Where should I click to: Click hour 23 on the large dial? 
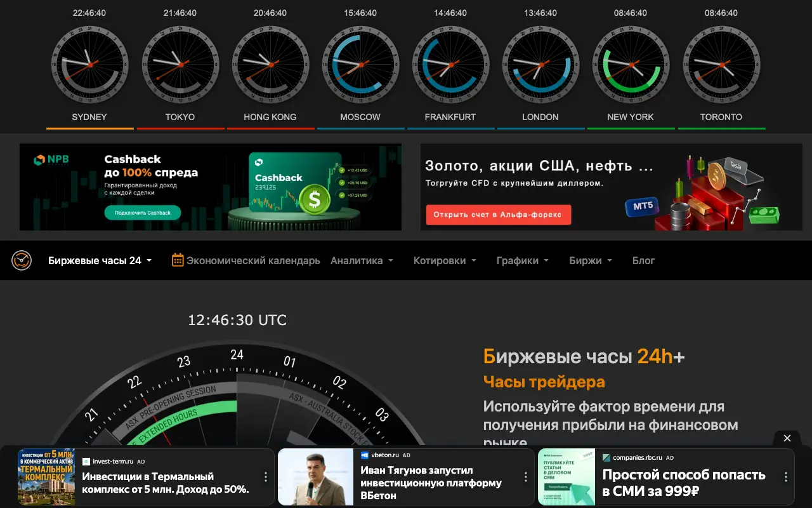point(184,362)
